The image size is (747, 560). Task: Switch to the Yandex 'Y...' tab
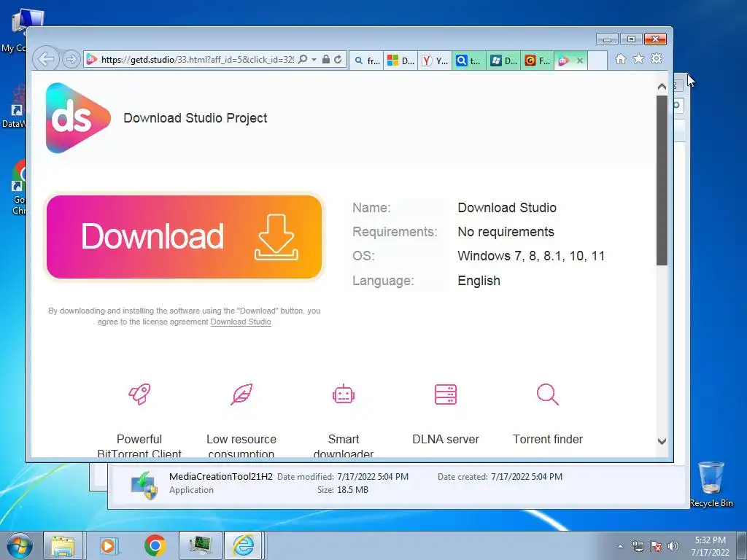tap(435, 61)
